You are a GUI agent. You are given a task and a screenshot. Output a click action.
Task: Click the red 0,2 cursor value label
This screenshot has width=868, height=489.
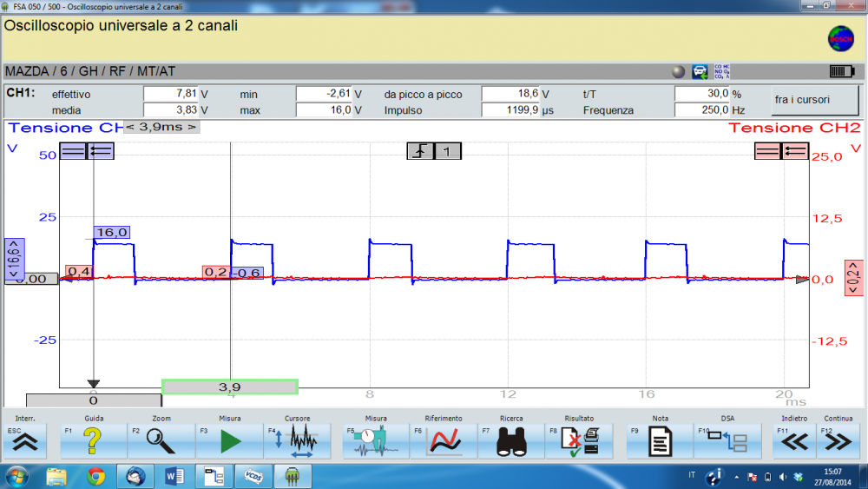[216, 272]
